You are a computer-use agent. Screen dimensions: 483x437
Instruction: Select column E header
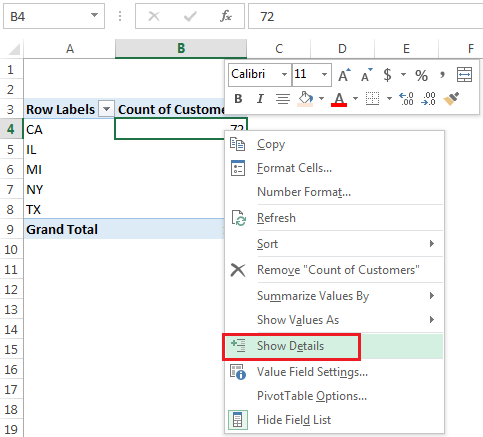pos(406,49)
